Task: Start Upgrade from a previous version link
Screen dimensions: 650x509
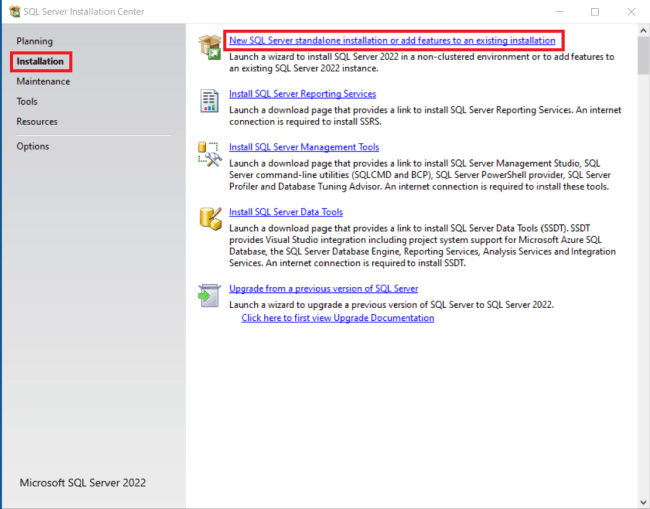Action: pos(323,288)
